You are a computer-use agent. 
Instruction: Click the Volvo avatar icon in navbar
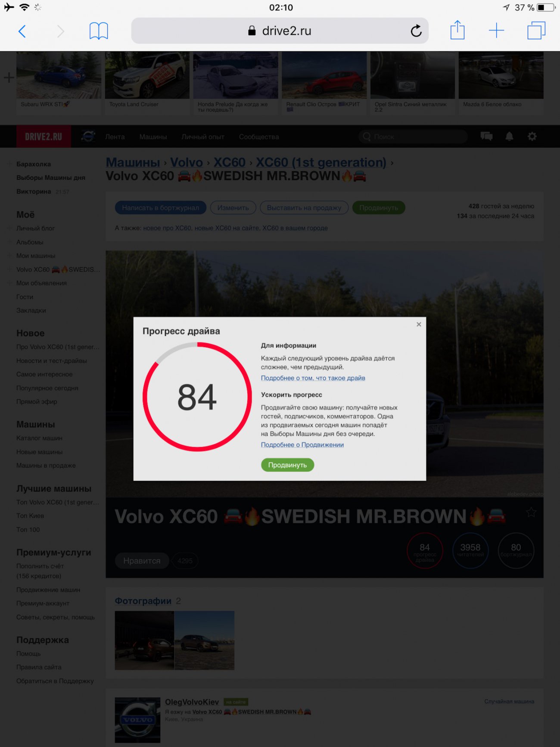tap(88, 137)
